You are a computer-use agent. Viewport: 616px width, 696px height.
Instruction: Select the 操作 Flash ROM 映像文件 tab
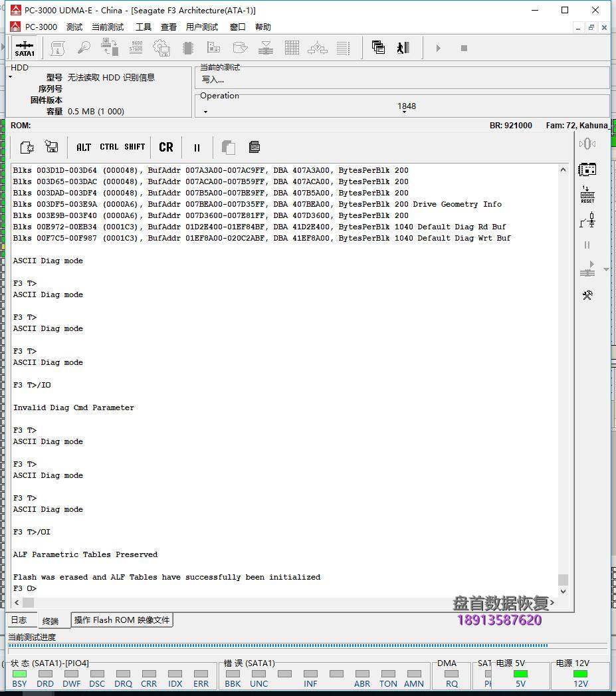122,620
